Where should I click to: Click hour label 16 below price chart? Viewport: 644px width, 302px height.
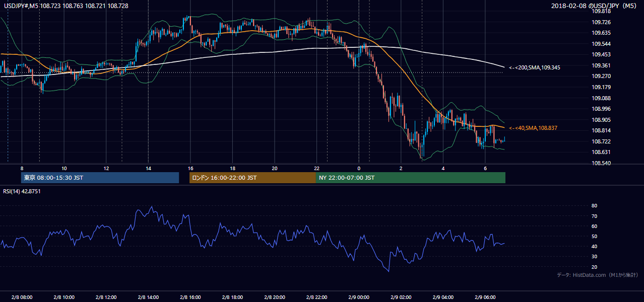coord(190,168)
